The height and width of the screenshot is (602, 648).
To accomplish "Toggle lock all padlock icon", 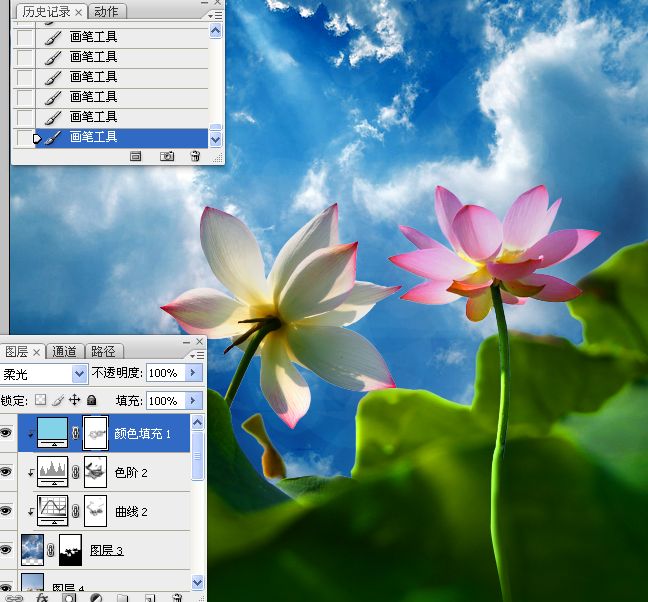I will tap(92, 400).
